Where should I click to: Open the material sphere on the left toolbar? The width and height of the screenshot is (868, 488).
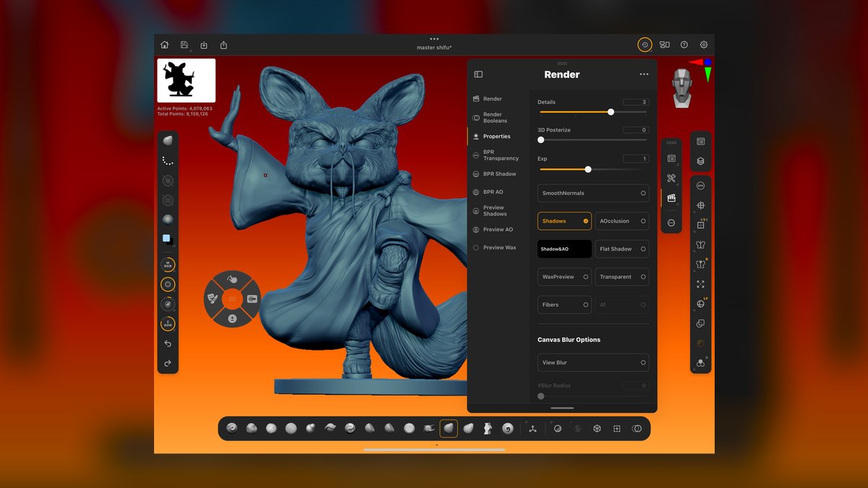[x=168, y=220]
